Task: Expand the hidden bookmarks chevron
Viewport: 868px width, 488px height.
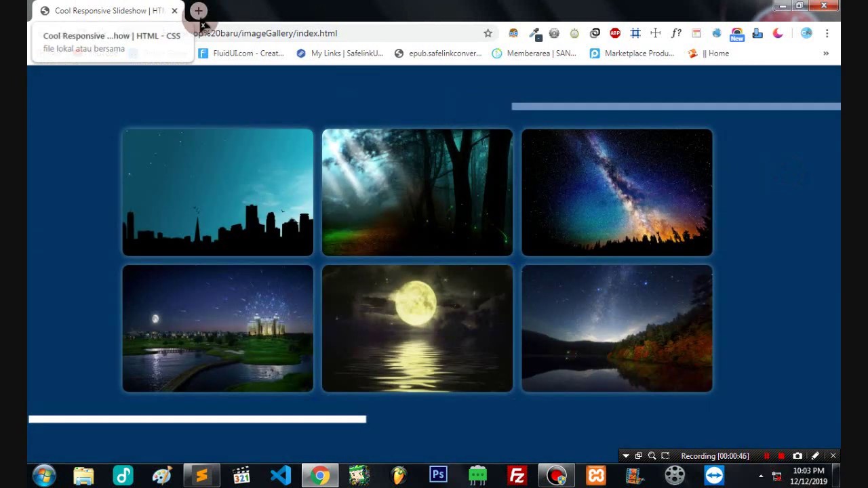Action: tap(826, 54)
